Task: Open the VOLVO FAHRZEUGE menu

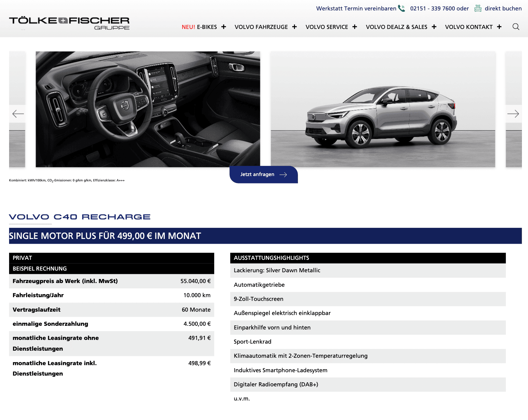Action: tap(261, 27)
